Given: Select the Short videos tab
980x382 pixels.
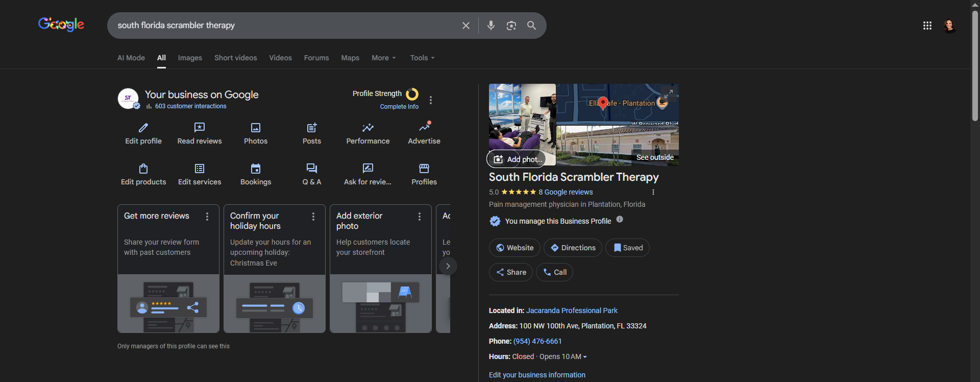Looking at the screenshot, I should click(x=236, y=58).
